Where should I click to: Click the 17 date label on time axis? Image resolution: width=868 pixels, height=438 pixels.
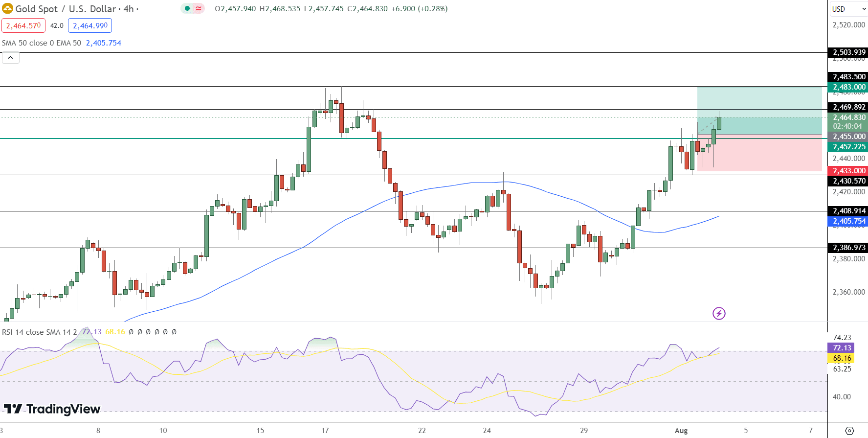pyautogui.click(x=325, y=431)
